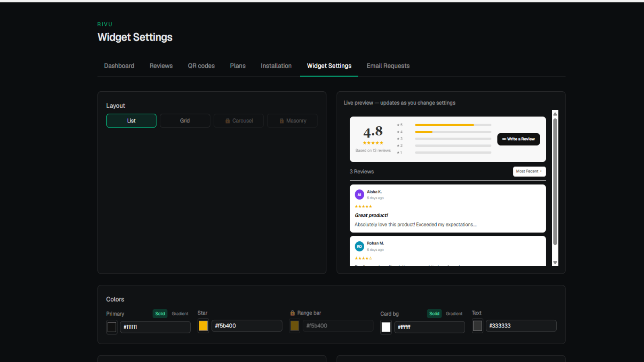
Task: Click the "Primary" color label
Action: coord(115,314)
